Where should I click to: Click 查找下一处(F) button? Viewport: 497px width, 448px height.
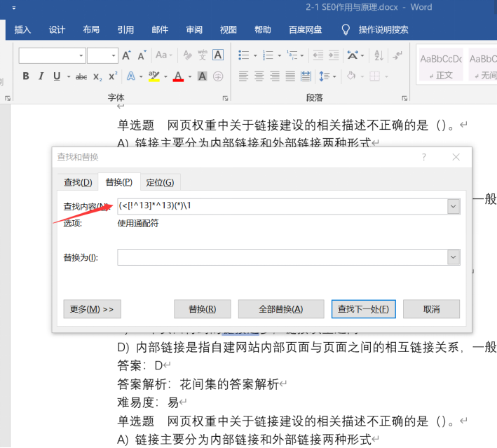[x=363, y=308]
